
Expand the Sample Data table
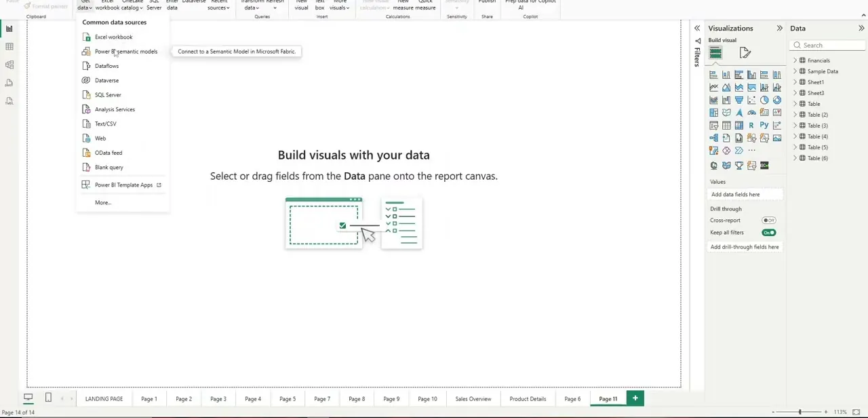point(795,71)
